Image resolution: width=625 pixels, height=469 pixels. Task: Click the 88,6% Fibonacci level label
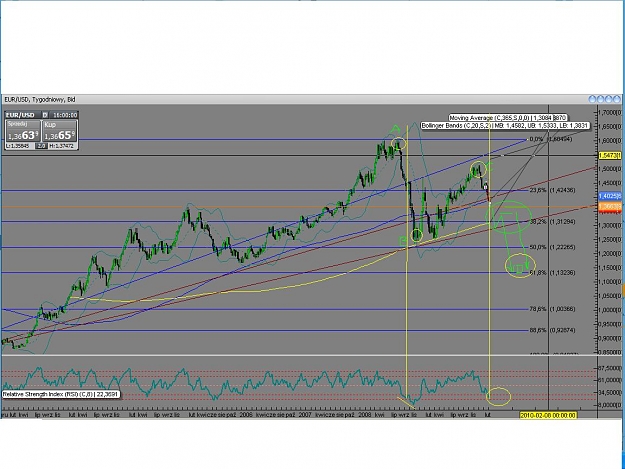point(552,330)
